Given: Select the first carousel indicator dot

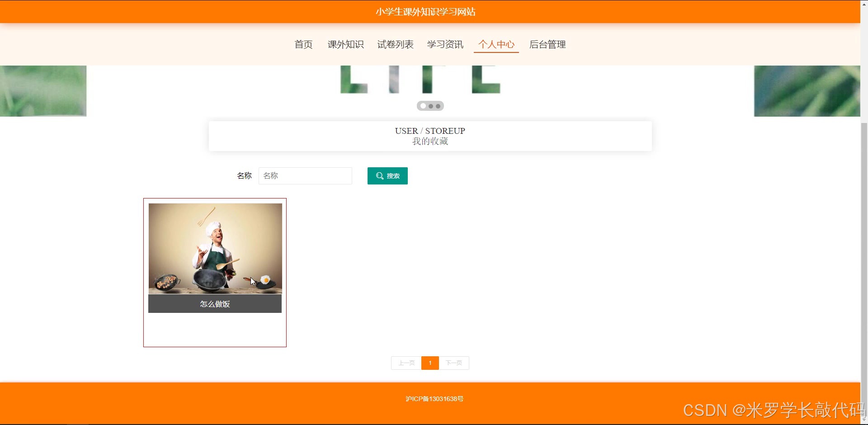Looking at the screenshot, I should pyautogui.click(x=423, y=106).
